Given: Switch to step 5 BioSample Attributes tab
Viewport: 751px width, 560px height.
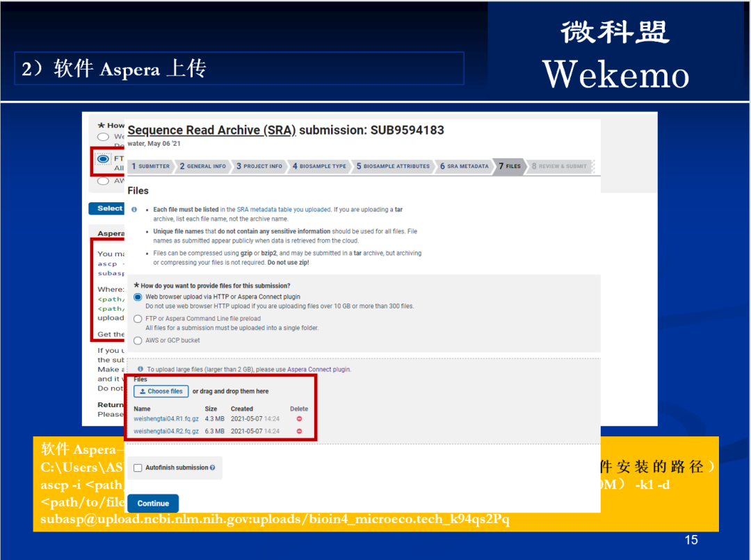Looking at the screenshot, I should pos(393,166).
